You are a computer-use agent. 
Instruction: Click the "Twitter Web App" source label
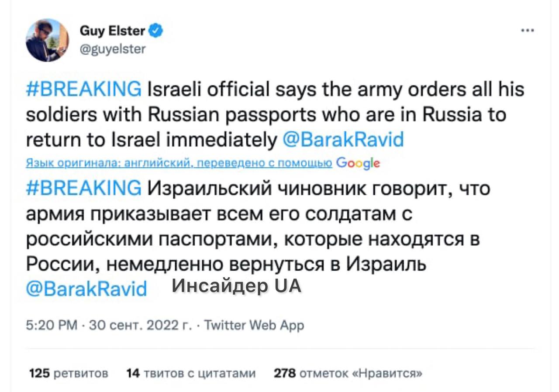coord(254,325)
